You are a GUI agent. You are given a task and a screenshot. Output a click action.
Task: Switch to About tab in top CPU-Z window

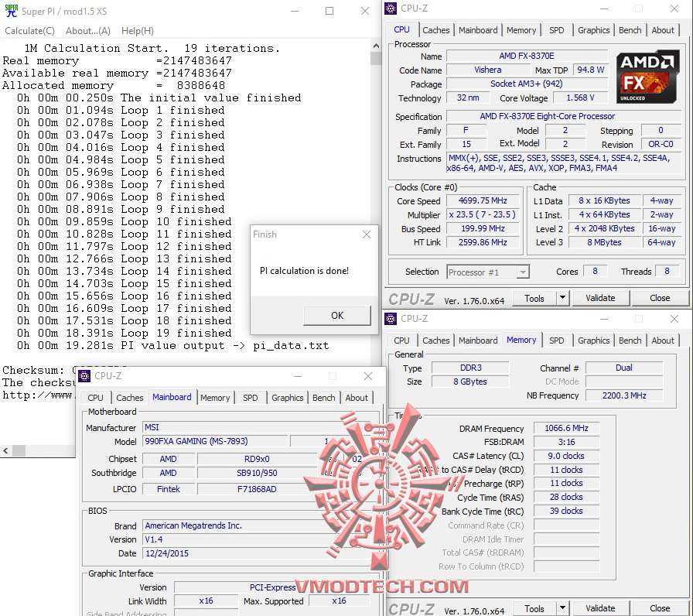click(x=663, y=30)
